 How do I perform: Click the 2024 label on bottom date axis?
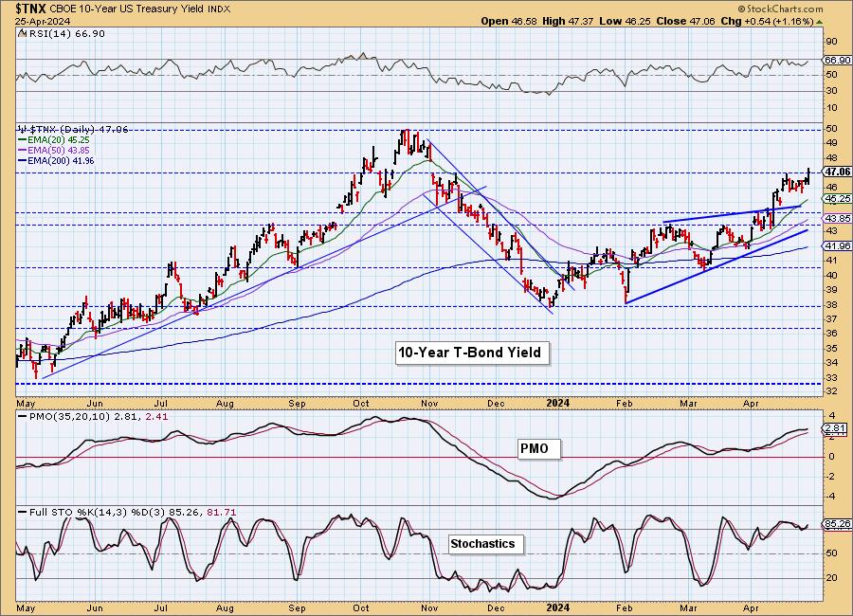(x=557, y=607)
